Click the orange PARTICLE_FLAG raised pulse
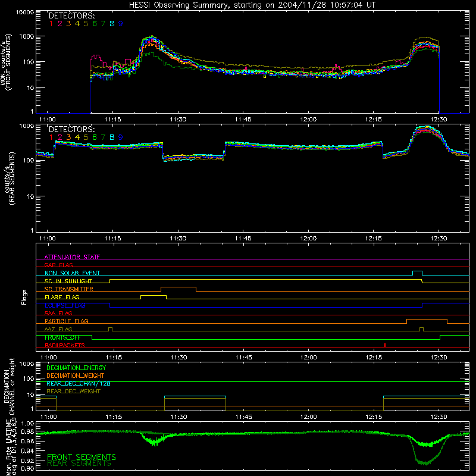 (x=427, y=321)
